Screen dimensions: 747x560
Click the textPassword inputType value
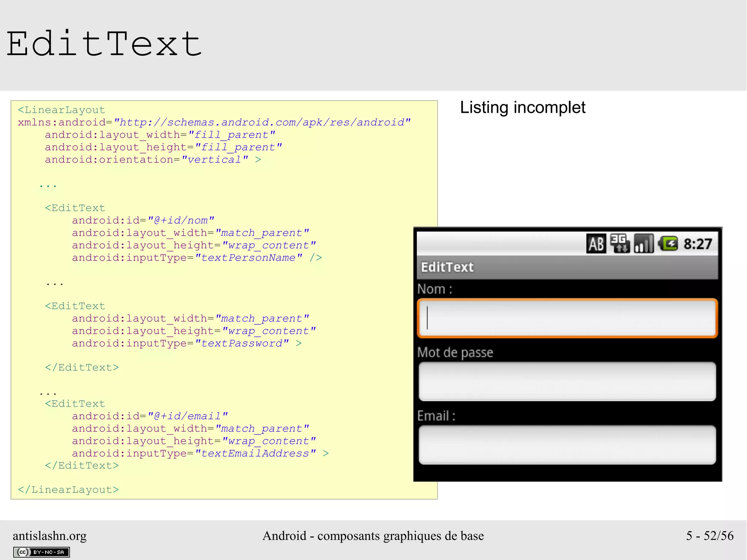(242, 343)
